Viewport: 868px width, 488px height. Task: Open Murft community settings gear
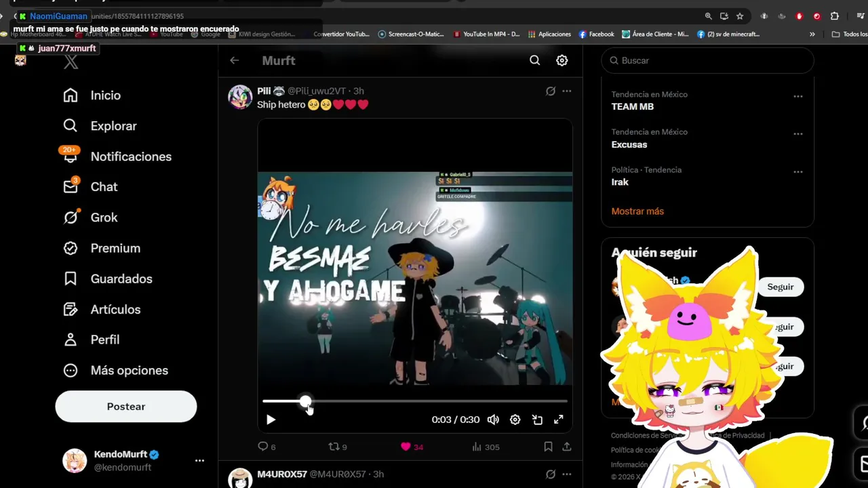pyautogui.click(x=562, y=60)
